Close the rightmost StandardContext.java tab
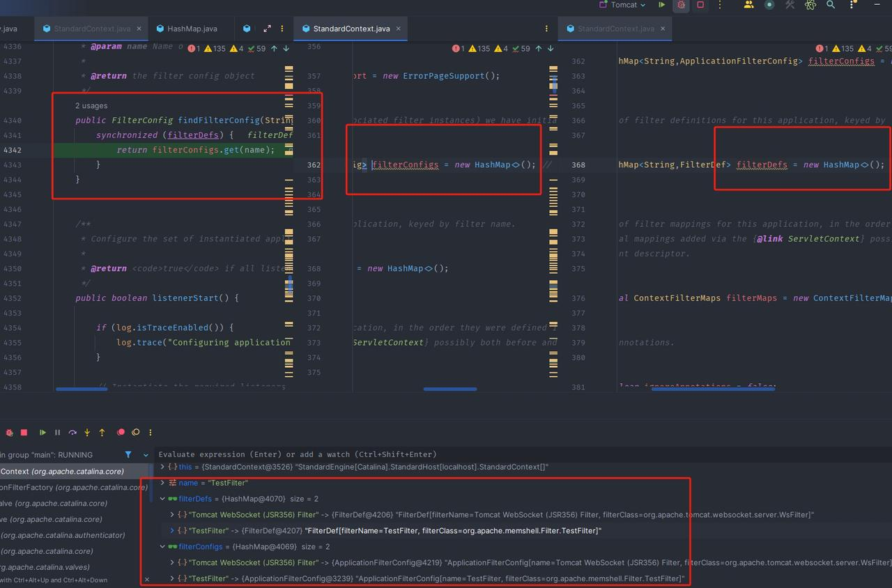892x588 pixels. pyautogui.click(x=663, y=29)
